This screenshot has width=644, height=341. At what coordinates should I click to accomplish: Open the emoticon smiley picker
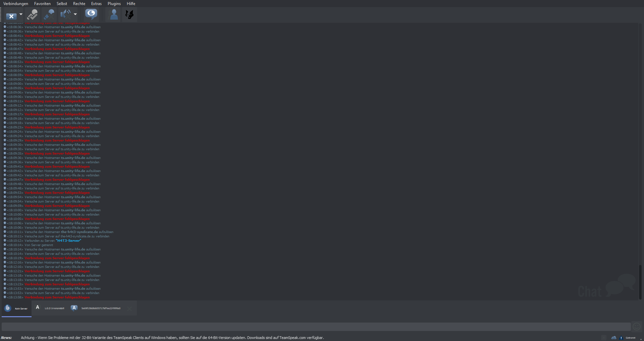pyautogui.click(x=637, y=327)
